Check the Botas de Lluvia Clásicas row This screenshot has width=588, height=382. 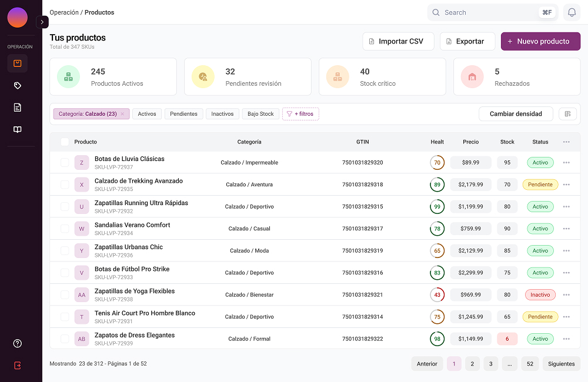[x=65, y=163]
